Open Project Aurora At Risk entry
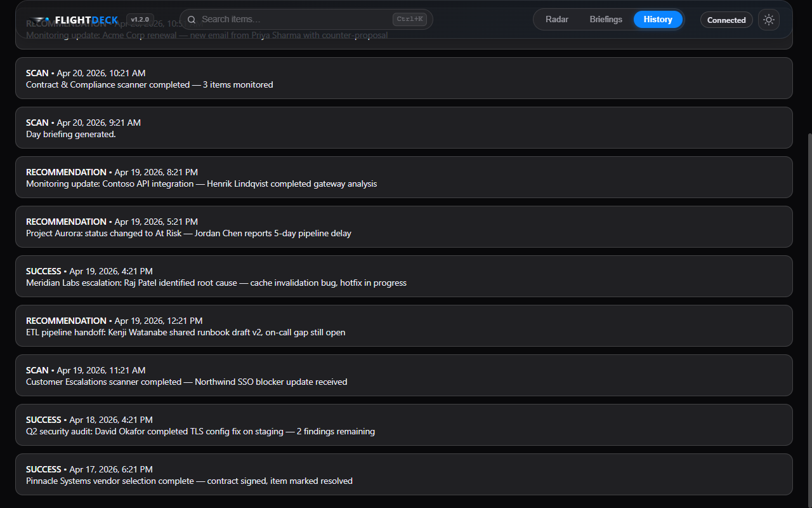Viewport: 812px width, 508px height. tap(404, 227)
